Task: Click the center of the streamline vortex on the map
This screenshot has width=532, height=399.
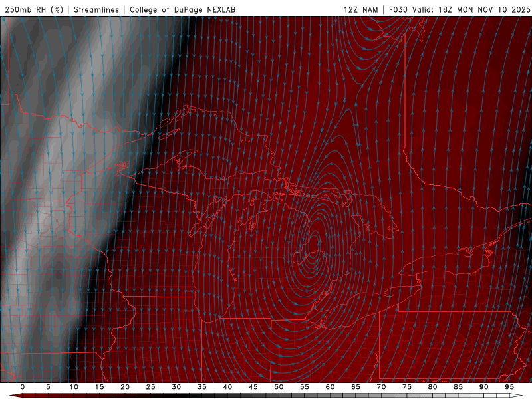Action: (314, 243)
